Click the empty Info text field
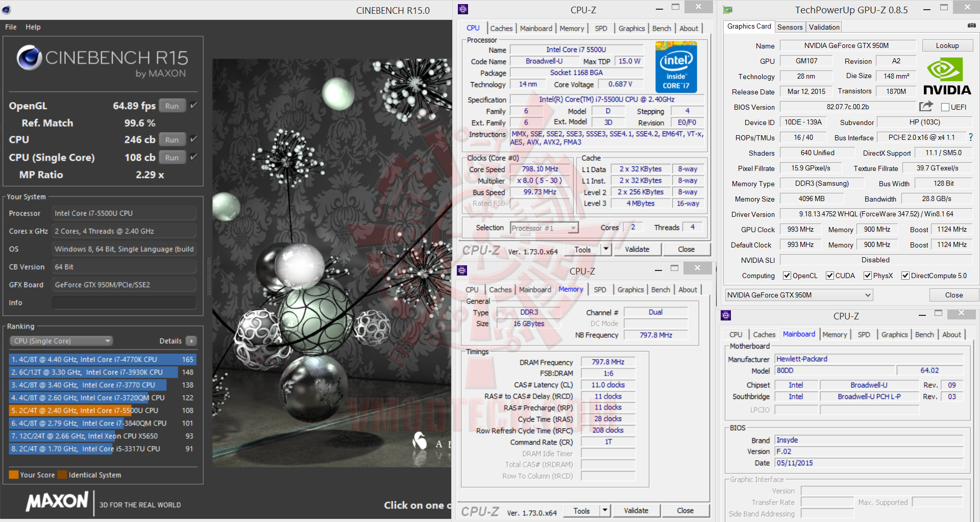The height and width of the screenshot is (522, 980). [x=124, y=303]
